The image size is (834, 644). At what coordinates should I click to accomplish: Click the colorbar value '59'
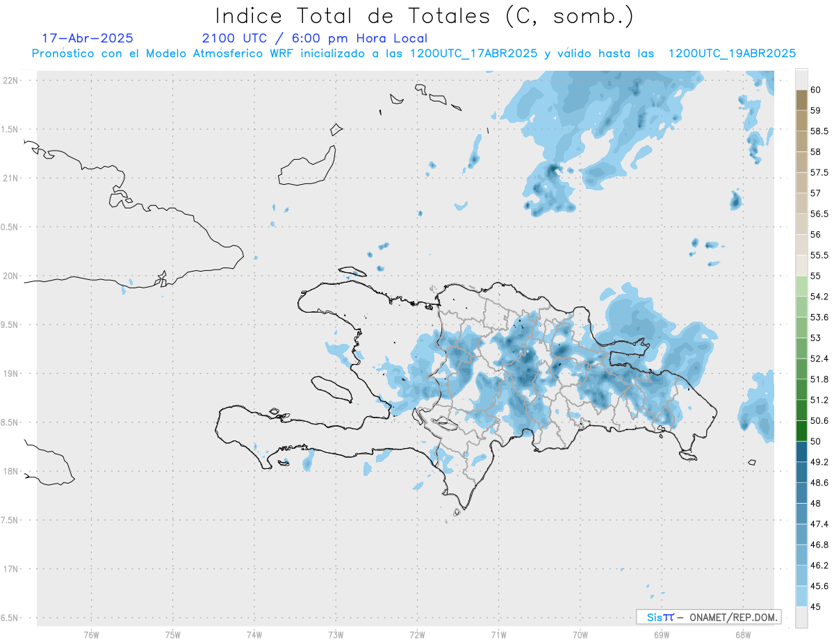pos(816,110)
